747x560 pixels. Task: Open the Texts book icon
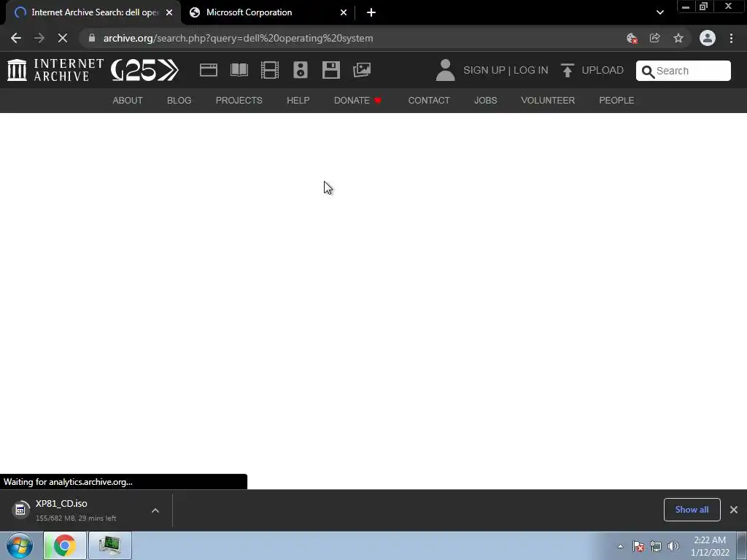pos(239,70)
